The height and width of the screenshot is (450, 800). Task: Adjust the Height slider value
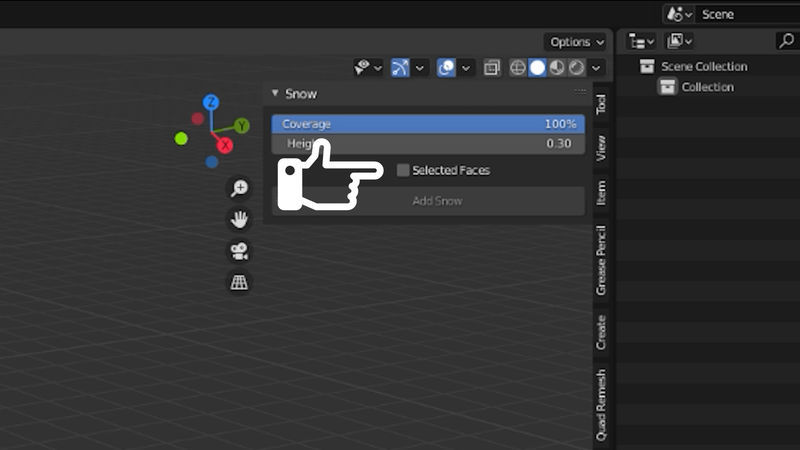(428, 144)
